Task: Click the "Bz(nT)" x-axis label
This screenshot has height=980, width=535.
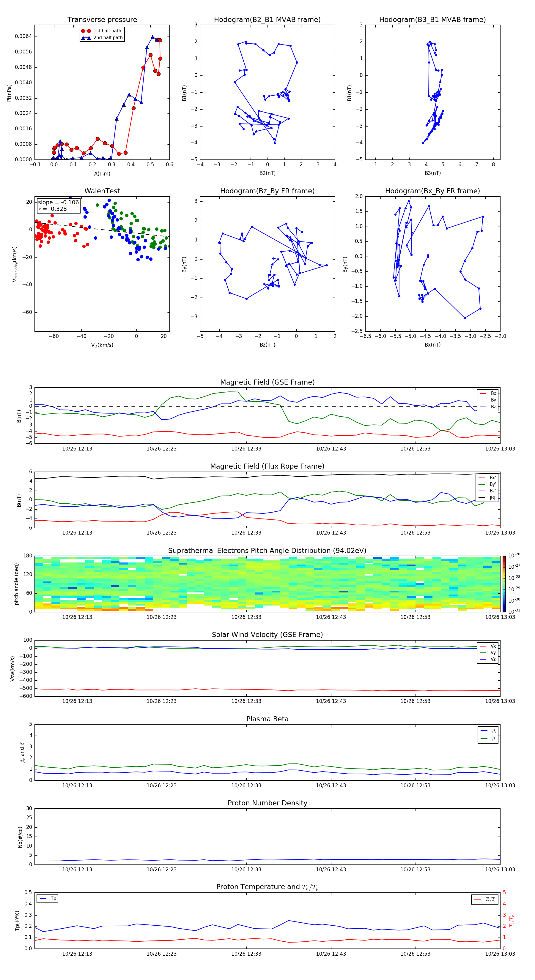Action: coord(267,345)
